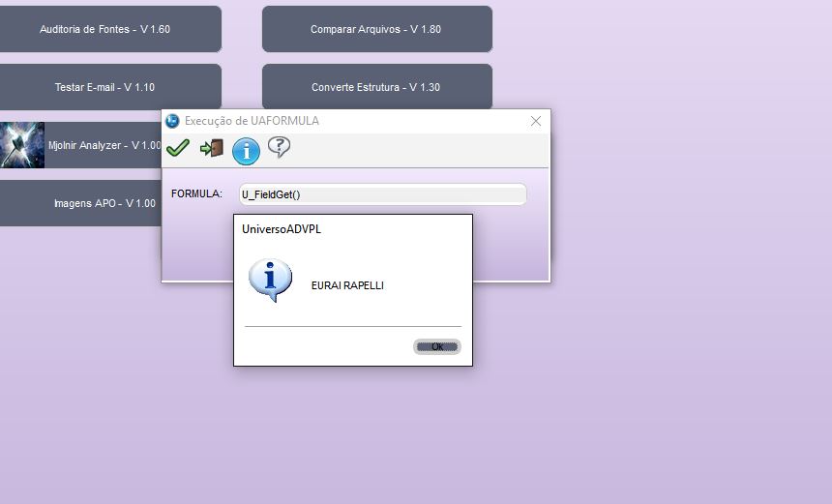Open help via question mark bubble icon
Image resolution: width=832 pixels, height=504 pixels.
(279, 147)
